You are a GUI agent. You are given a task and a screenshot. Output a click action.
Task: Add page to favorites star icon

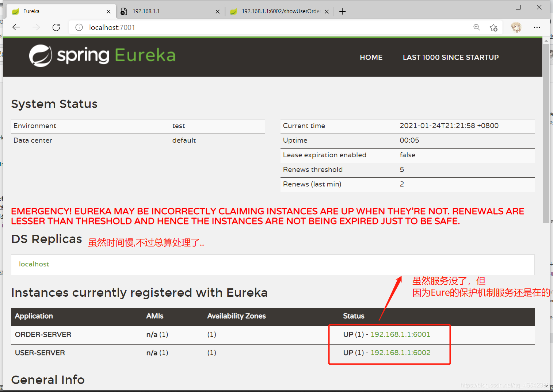pyautogui.click(x=493, y=27)
